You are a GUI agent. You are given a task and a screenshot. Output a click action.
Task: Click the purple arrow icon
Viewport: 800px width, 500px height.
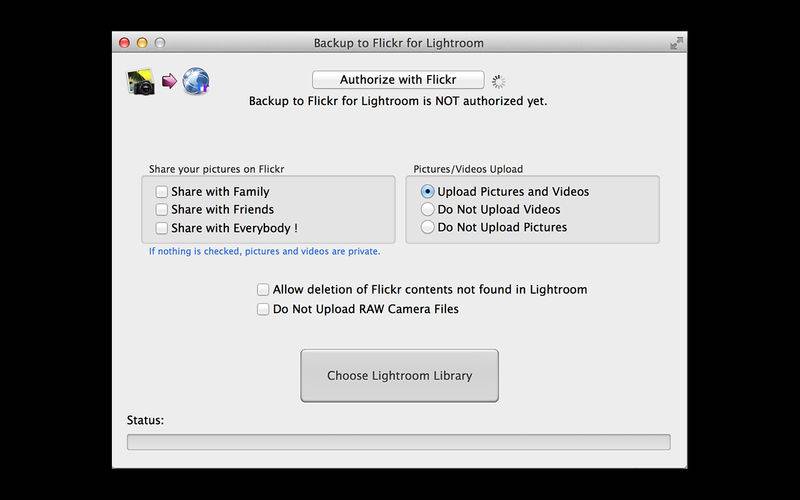pos(168,82)
